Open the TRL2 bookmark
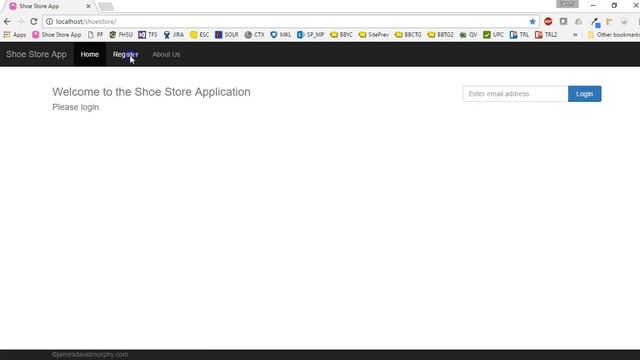This screenshot has height=360, width=640. click(546, 35)
